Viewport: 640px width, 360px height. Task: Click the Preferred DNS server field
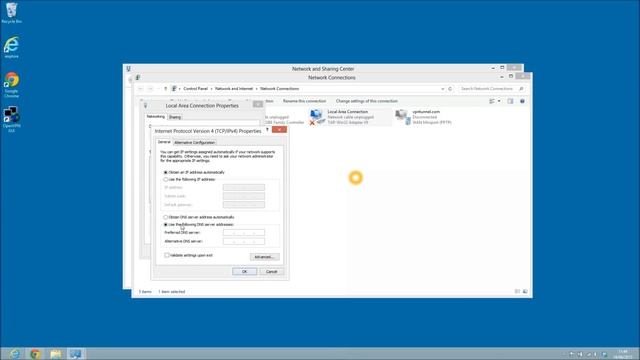(244, 233)
